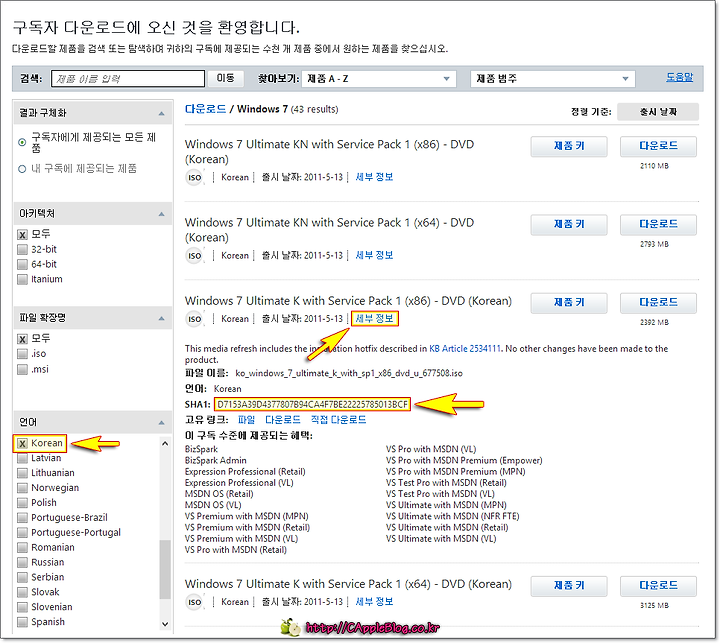Screen dimensions: 720x643
Task: Open 세부 정보 for Ultimate KN x64
Action: pyautogui.click(x=374, y=255)
